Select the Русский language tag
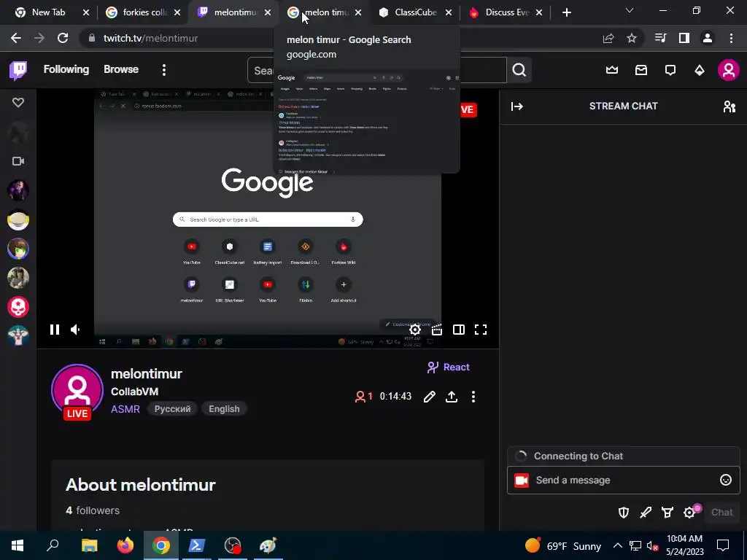This screenshot has width=747, height=560. (x=172, y=409)
